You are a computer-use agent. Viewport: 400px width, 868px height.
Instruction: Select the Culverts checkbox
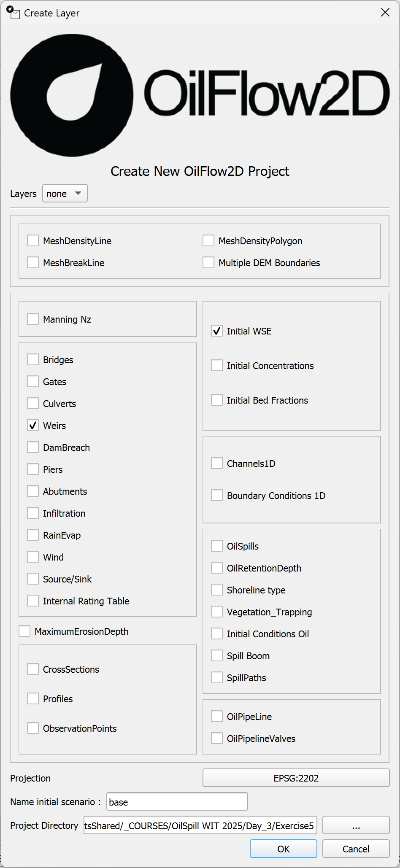(x=33, y=404)
